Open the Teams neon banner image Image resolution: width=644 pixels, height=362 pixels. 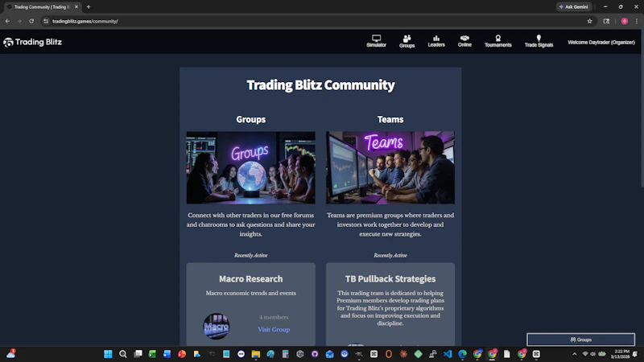390,167
